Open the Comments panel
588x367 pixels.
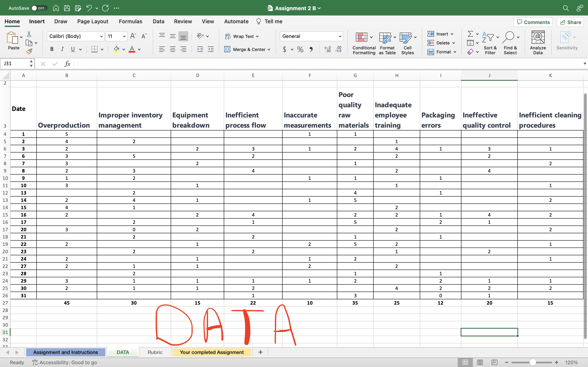(x=533, y=22)
